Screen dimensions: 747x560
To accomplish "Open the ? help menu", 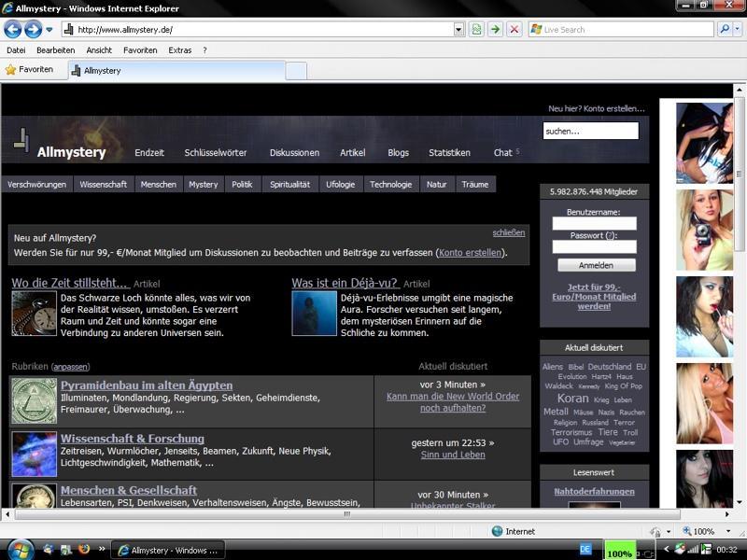I will [204, 50].
